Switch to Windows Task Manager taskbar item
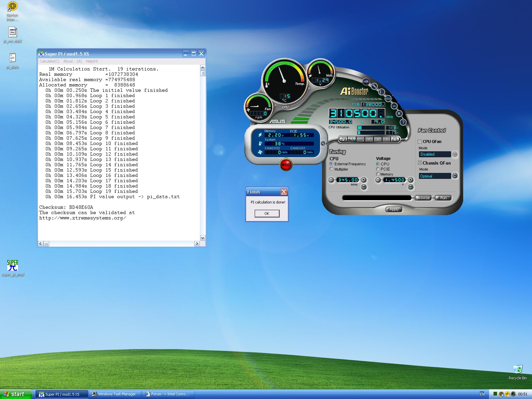Viewport: 532px width, 399px height. (x=114, y=394)
